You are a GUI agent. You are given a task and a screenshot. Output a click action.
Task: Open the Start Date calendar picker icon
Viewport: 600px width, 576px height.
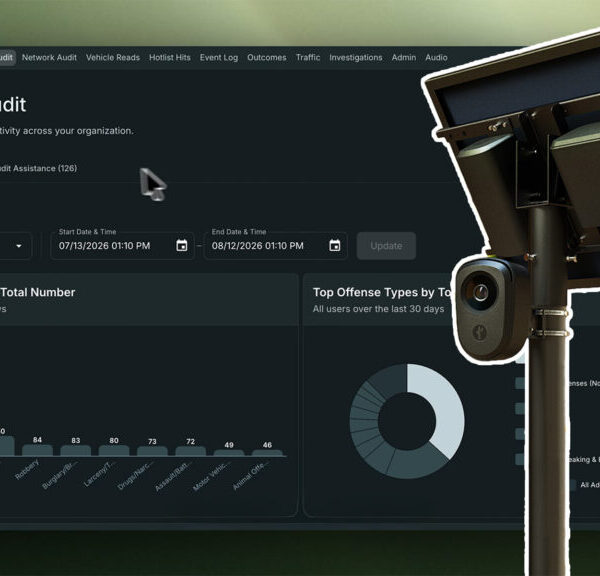click(182, 245)
